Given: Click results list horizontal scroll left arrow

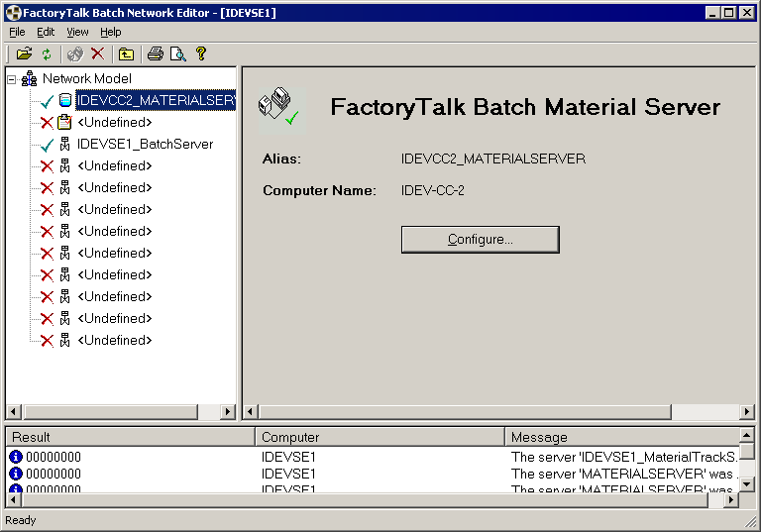Looking at the screenshot, I should (14, 499).
